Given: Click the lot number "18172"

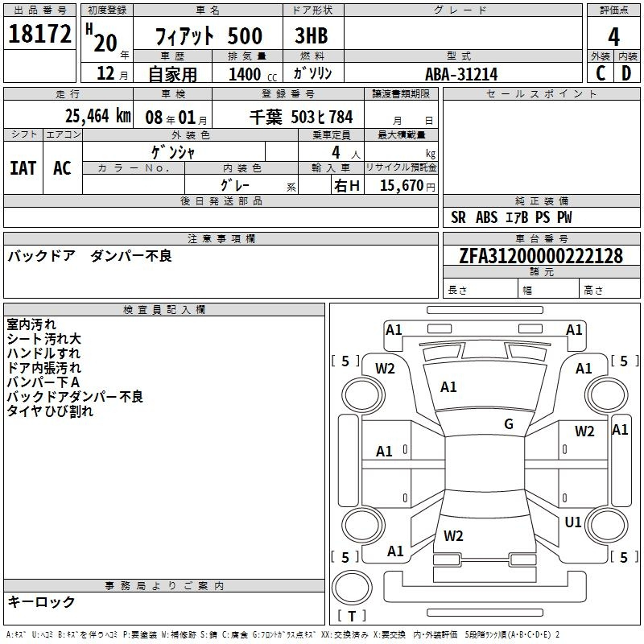Looking at the screenshot, I should [x=39, y=34].
